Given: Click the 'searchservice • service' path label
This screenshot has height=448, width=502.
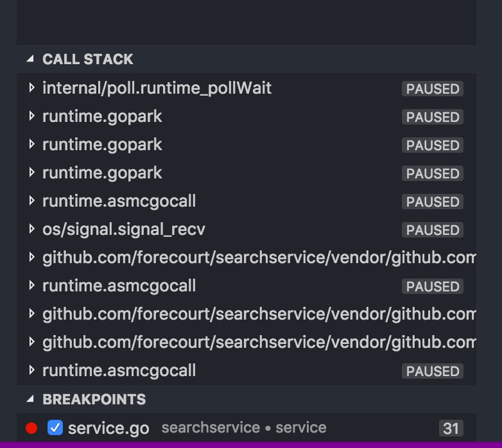Looking at the screenshot, I should tap(244, 428).
